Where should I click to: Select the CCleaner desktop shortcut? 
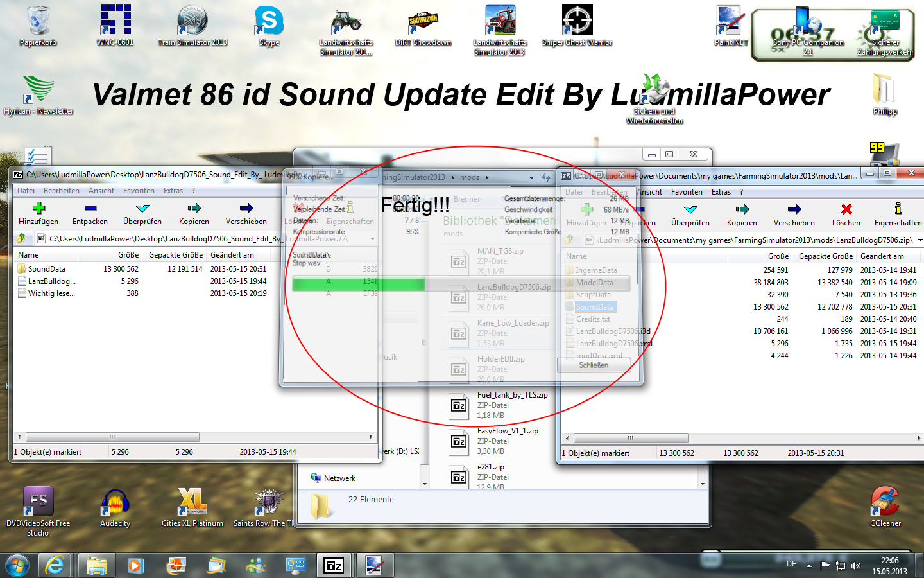[x=886, y=507]
